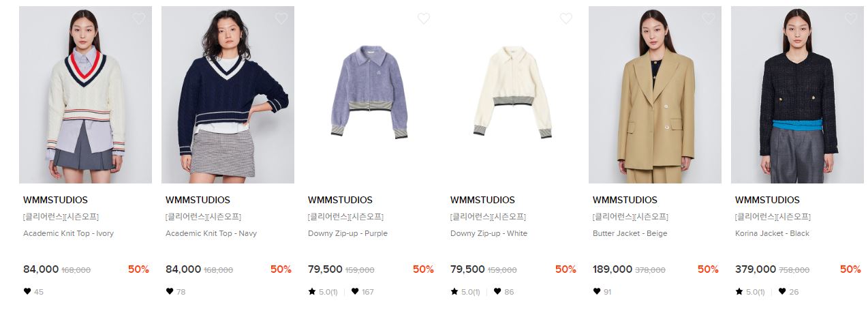
Task: Click filled heart with 78 likes
Action: [x=170, y=291]
